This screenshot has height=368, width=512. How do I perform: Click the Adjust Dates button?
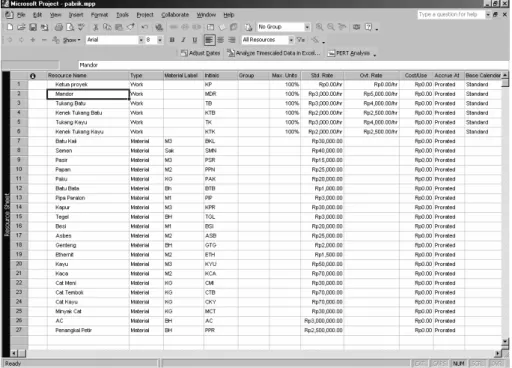(200, 53)
